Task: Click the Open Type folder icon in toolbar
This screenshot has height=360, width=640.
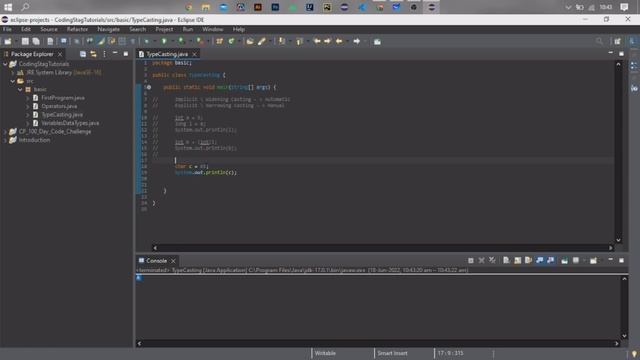Action: (250, 41)
